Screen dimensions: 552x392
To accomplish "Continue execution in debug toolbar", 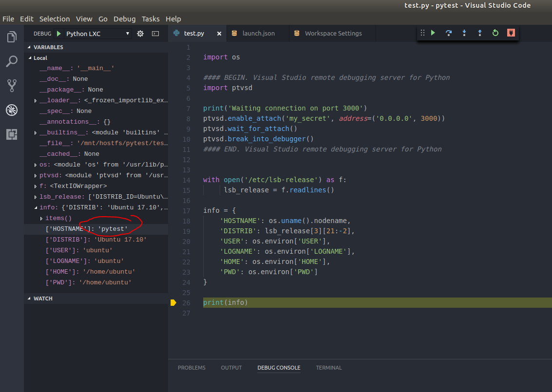I will [433, 33].
